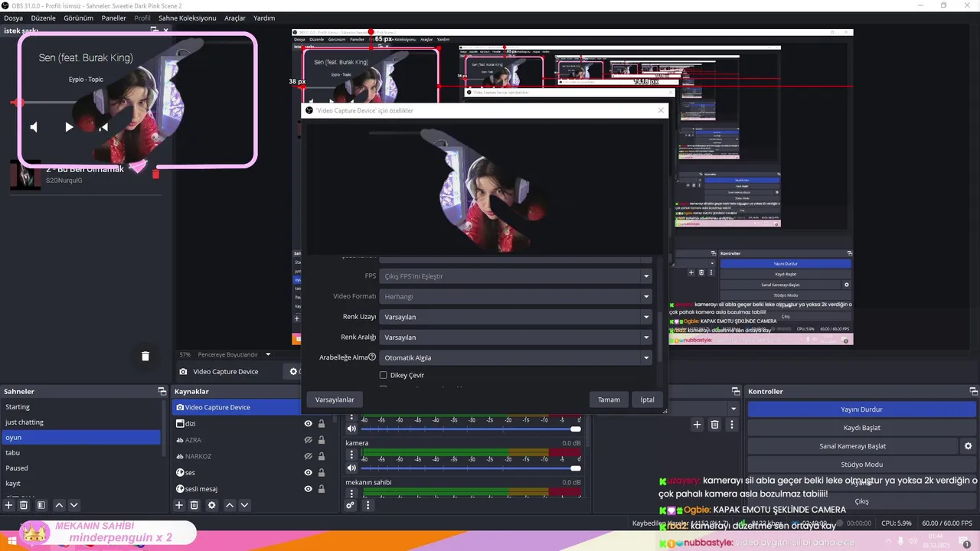Click the gear icon in the source toolbar
The height and width of the screenshot is (551, 980).
[x=293, y=371]
